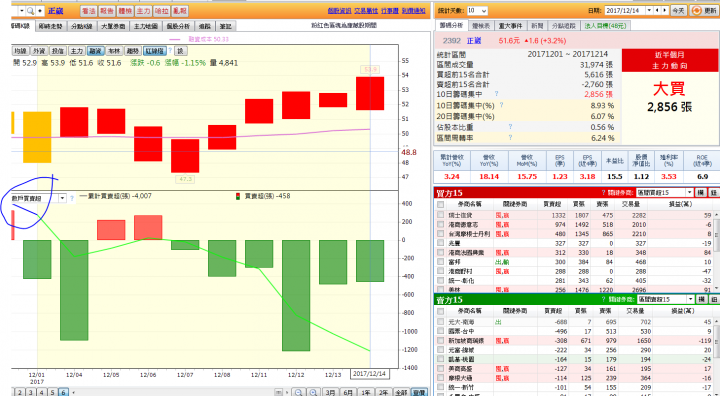Click the 12/12 large green sell bar
Viewport: 720px width, 396px height.
(296, 295)
